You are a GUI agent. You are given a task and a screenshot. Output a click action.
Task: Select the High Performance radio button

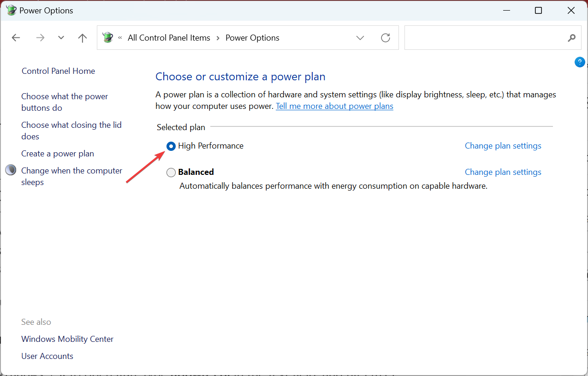tap(171, 146)
